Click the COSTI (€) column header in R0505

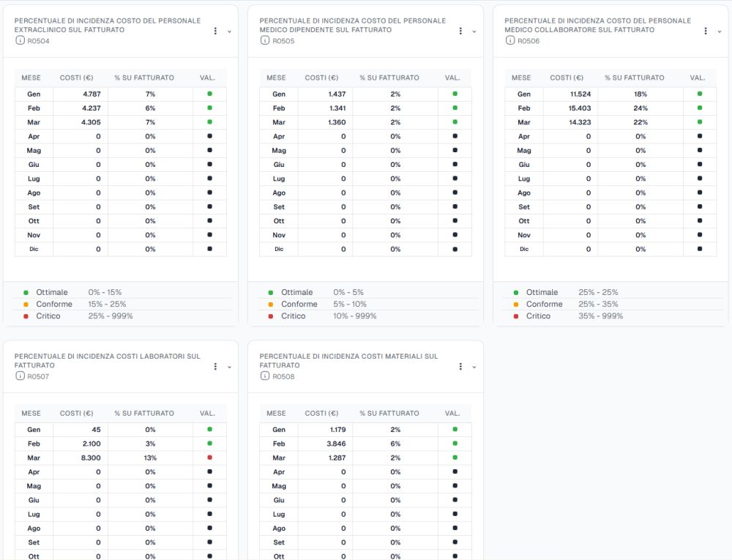click(321, 78)
